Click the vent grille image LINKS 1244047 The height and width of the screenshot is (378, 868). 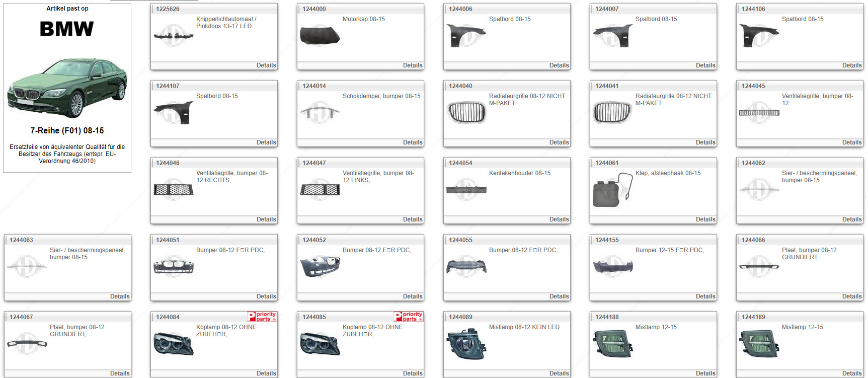[x=320, y=190]
